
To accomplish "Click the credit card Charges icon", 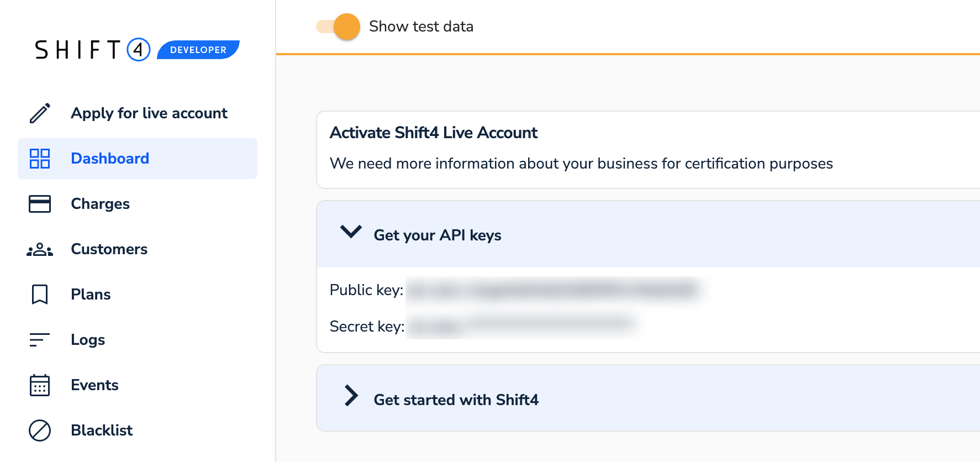I will click(x=40, y=204).
